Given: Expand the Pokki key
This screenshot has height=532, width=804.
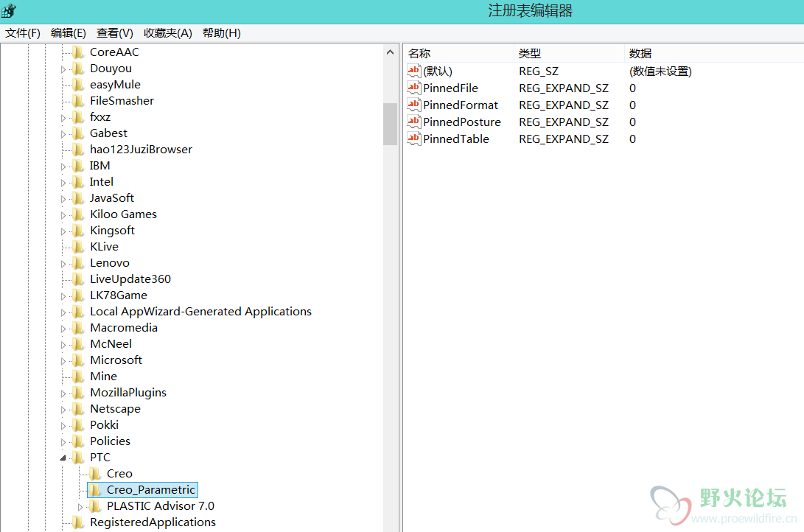Looking at the screenshot, I should pyautogui.click(x=63, y=426).
